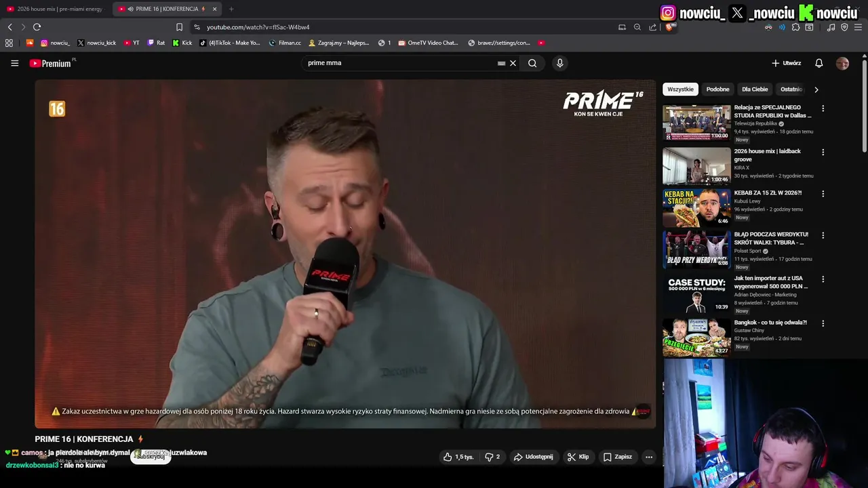
Task: Open the Zagraj.my bookmark
Action: (338, 43)
